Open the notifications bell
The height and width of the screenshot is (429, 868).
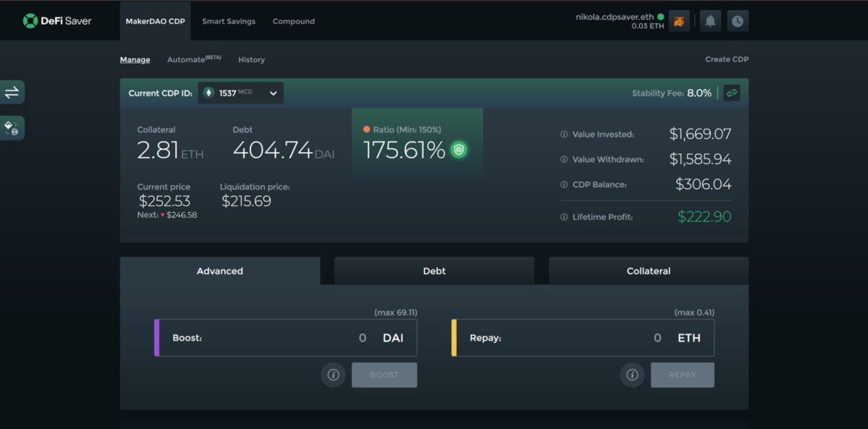click(x=710, y=21)
